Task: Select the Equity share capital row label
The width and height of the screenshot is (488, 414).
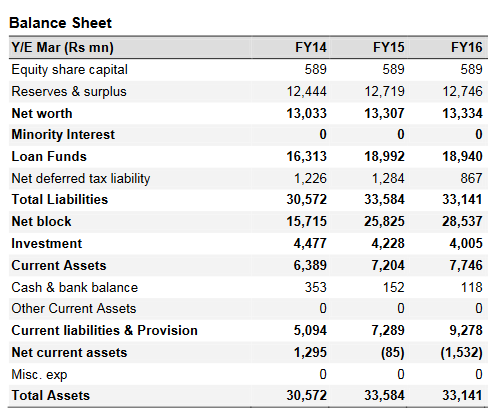Action: click(x=69, y=70)
